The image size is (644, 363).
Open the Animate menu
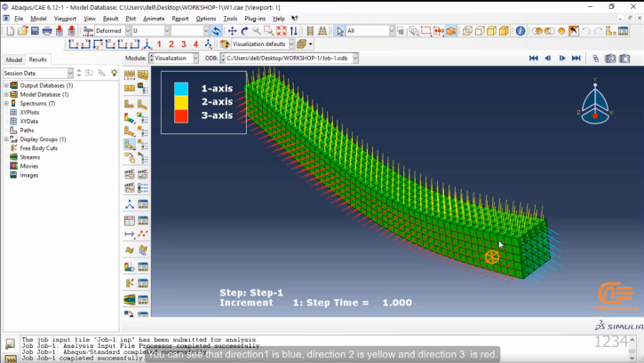(154, 19)
